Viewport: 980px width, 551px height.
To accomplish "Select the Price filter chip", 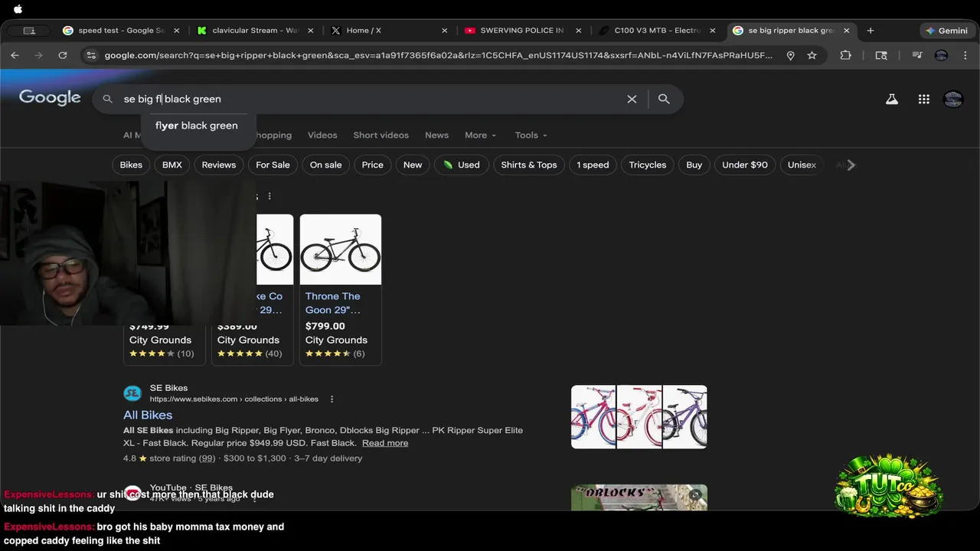I will point(372,165).
